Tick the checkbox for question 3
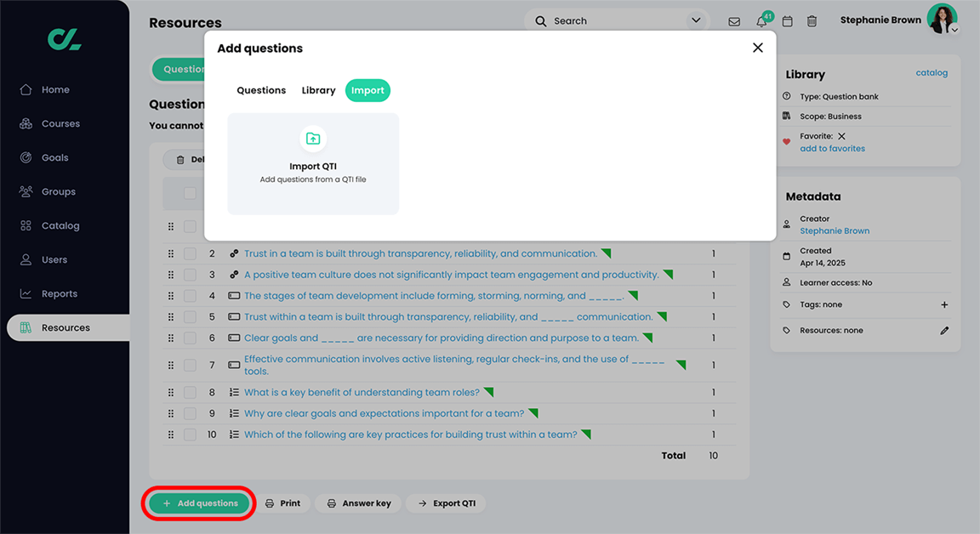Viewport: 980px width, 534px height. pos(190,274)
